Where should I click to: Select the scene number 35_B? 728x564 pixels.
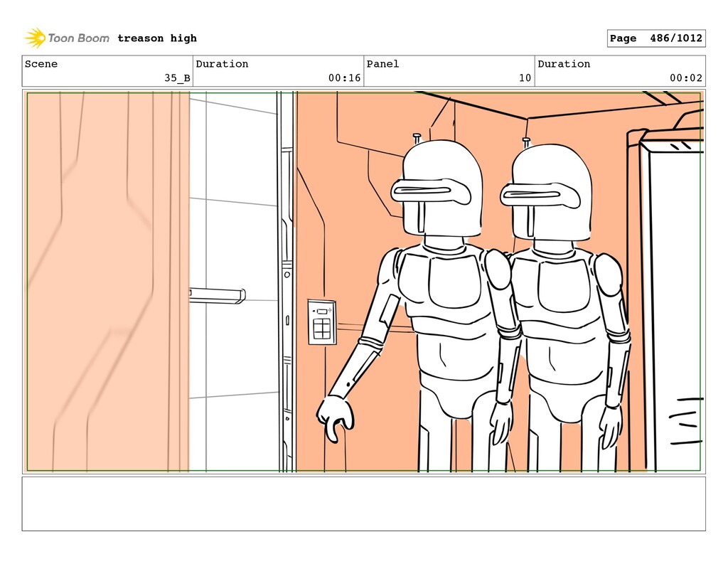(177, 78)
